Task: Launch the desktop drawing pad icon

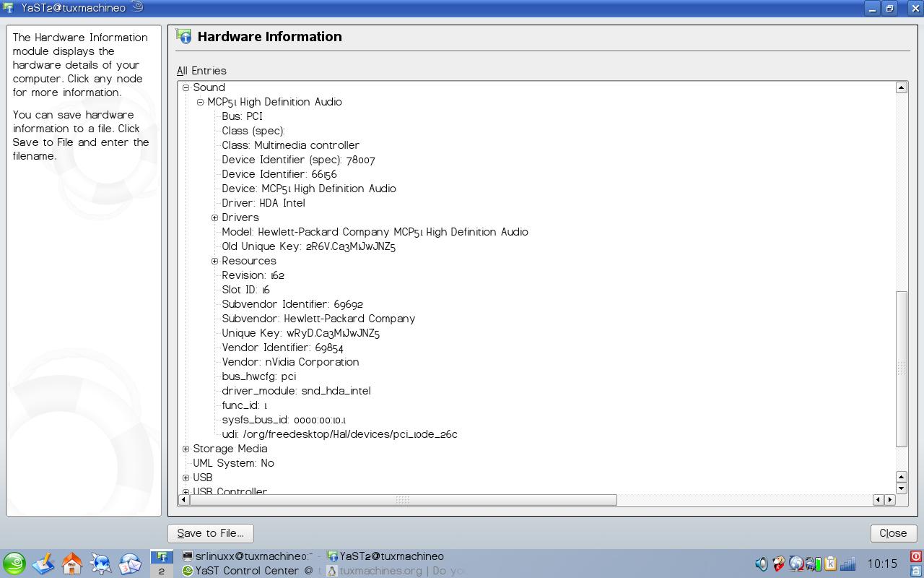Action: tap(43, 564)
